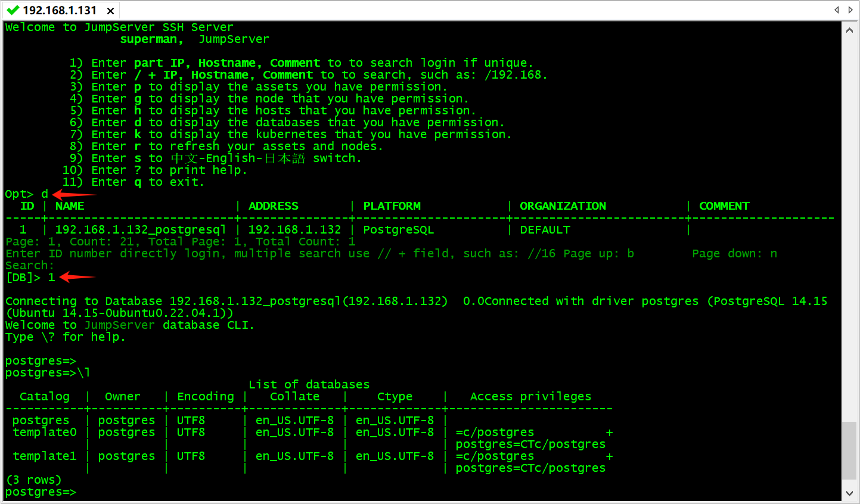The width and height of the screenshot is (860, 504).
Task: Click the 'superman' username text
Action: (148, 39)
